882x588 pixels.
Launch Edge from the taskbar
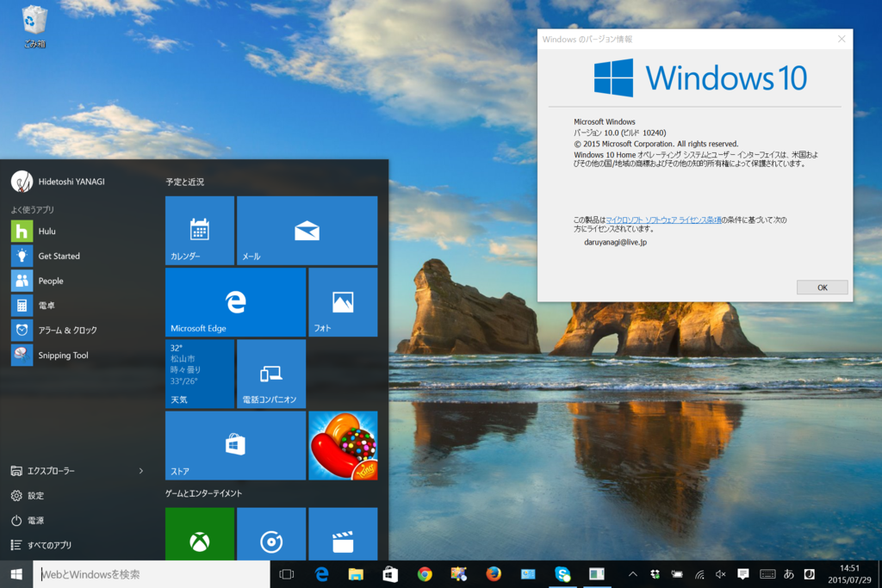coord(322,574)
